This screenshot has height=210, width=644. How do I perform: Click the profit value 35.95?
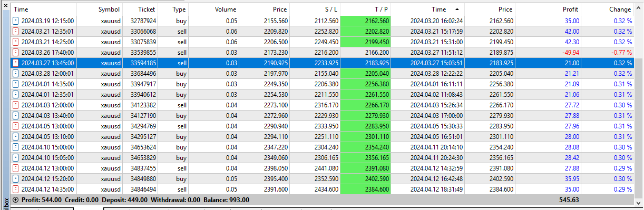[572, 179]
